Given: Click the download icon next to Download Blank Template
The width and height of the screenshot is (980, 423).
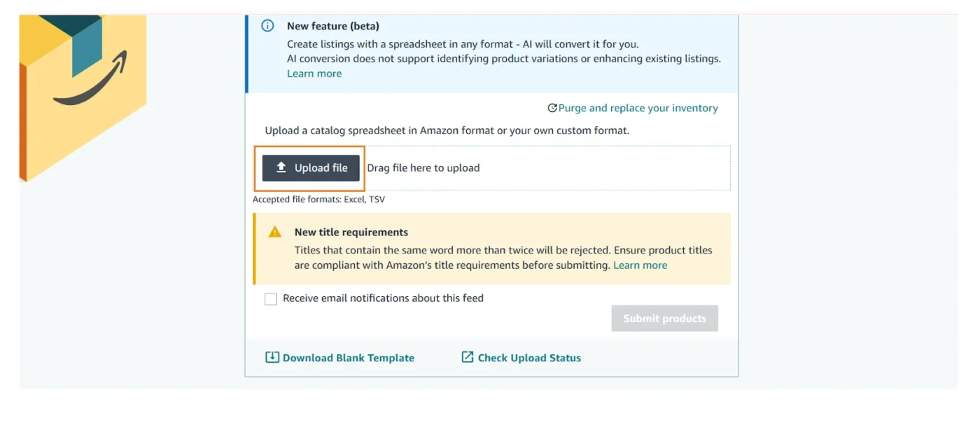Looking at the screenshot, I should (x=272, y=357).
